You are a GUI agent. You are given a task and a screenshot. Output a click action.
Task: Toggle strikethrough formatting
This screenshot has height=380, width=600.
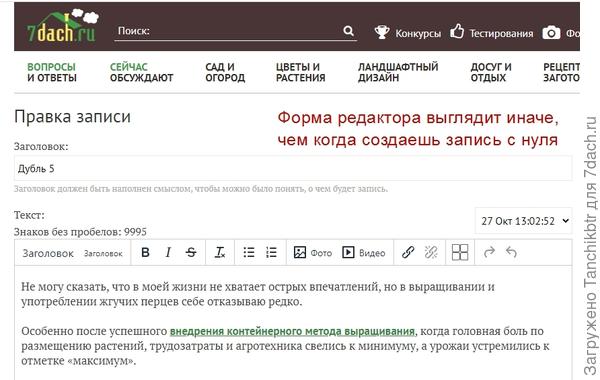point(191,253)
